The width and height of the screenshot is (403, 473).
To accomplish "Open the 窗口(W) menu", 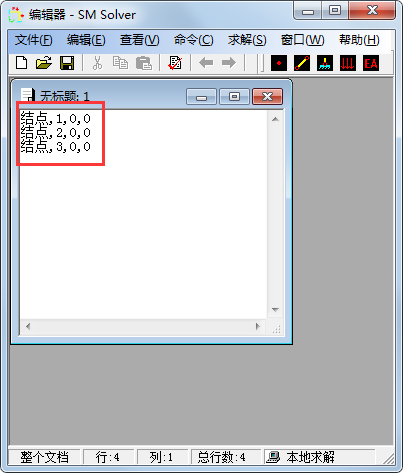I will (302, 40).
